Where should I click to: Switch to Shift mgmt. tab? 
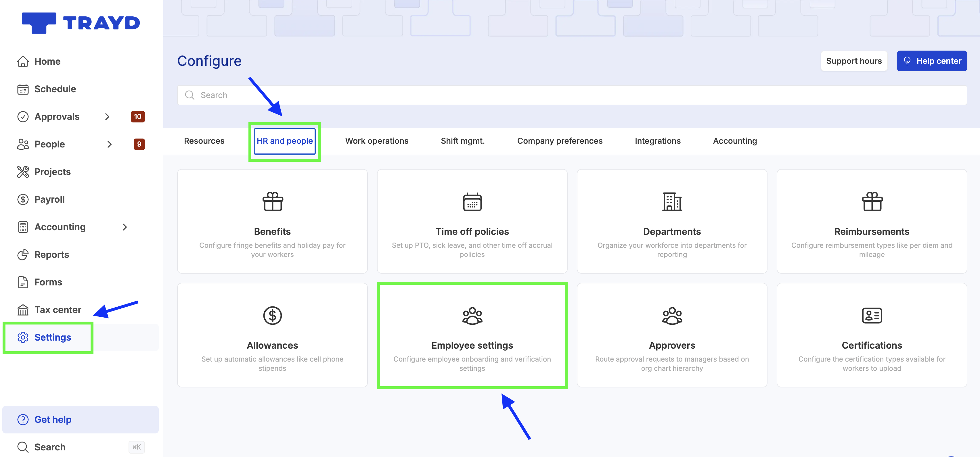point(462,141)
